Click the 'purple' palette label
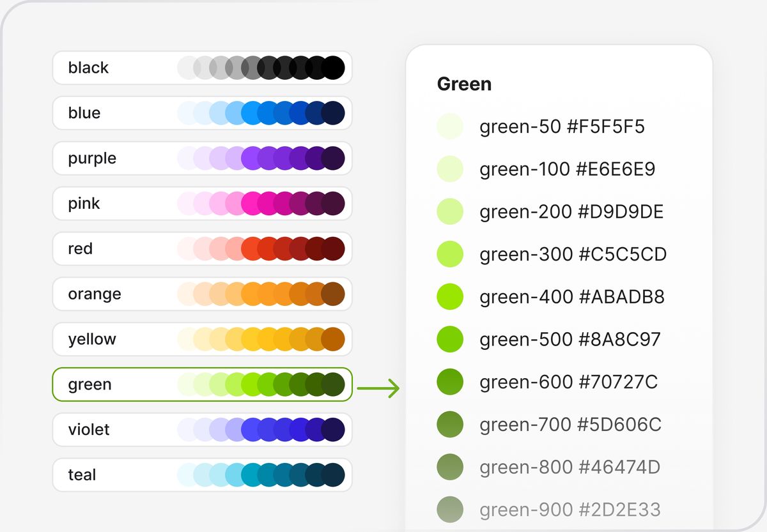This screenshot has width=767, height=532. tap(92, 158)
